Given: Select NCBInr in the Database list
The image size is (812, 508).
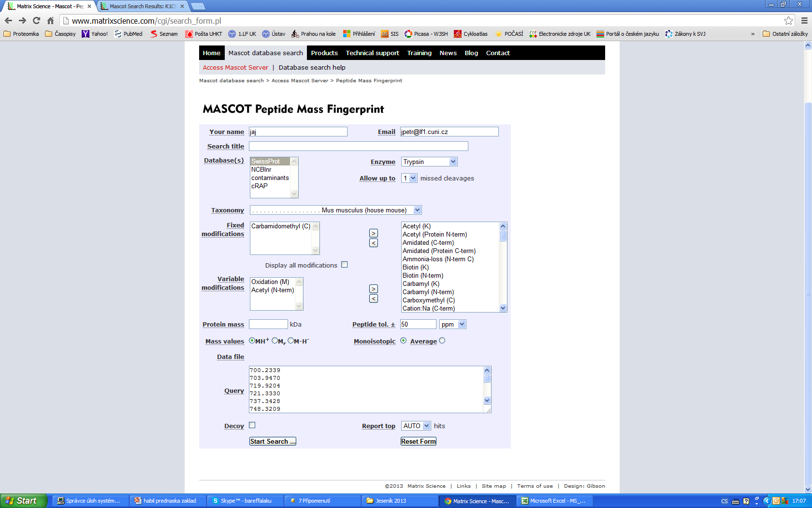Looking at the screenshot, I should 270,169.
